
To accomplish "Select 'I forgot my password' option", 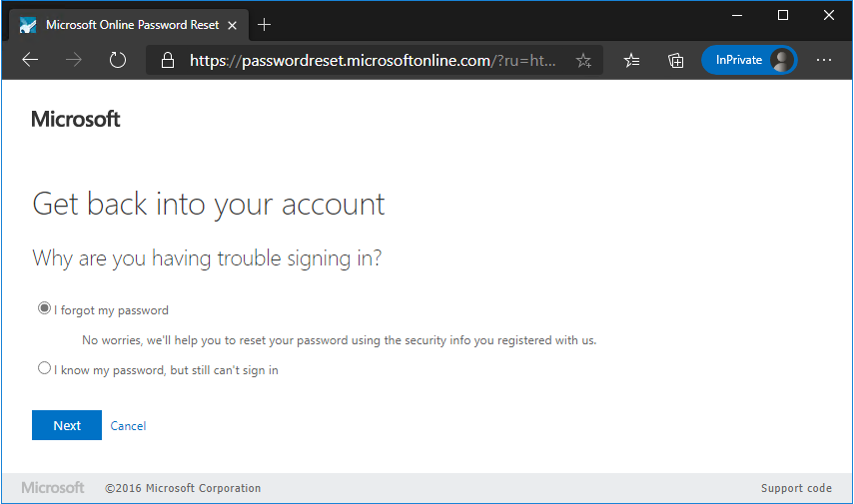I will point(44,308).
